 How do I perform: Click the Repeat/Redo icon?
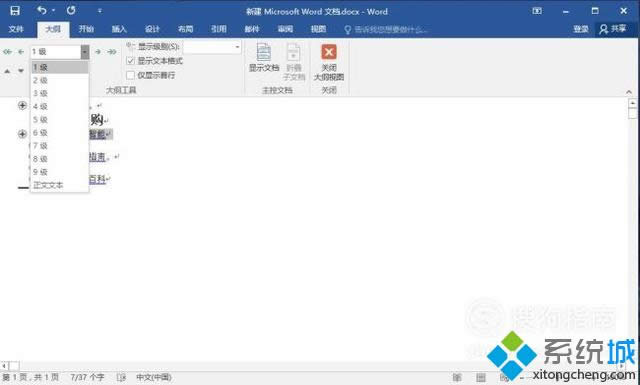pos(71,10)
